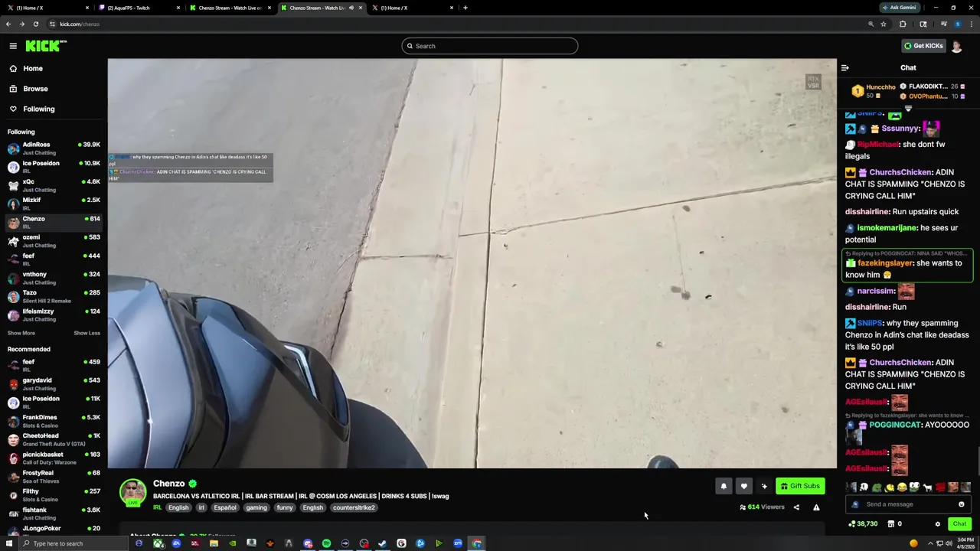This screenshot has width=980, height=551.
Task: Collapse Following list with Show Less
Action: (x=87, y=333)
